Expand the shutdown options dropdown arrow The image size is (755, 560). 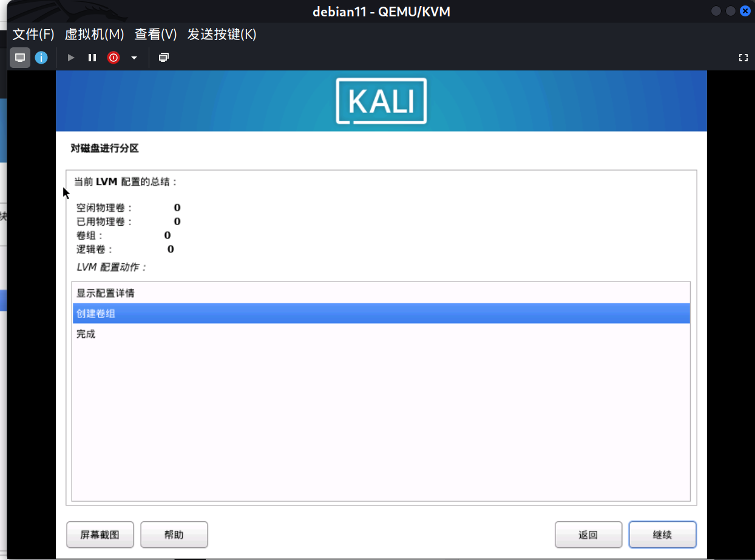134,58
